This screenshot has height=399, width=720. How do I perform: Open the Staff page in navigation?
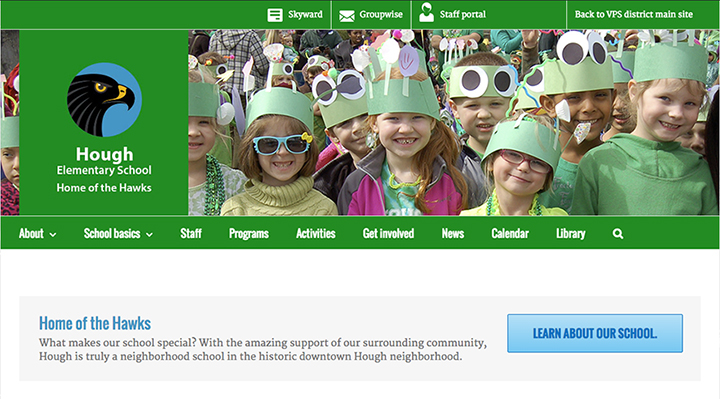[191, 233]
